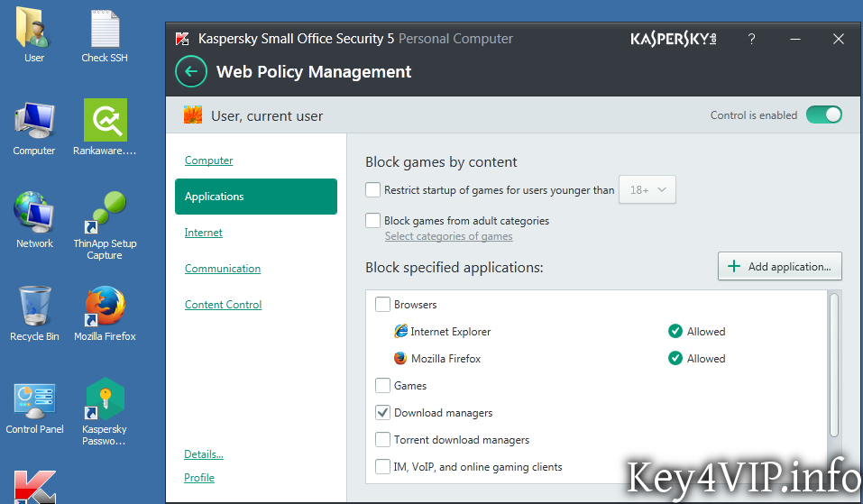Click the Add application button
Screen dimensions: 863x504
point(780,266)
